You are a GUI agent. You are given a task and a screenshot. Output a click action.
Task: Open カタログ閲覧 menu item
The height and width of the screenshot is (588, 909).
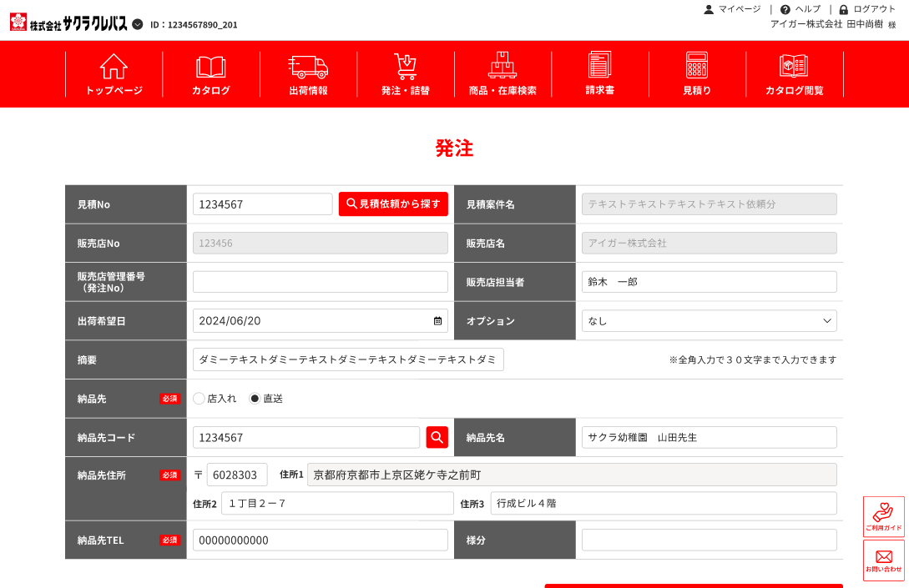[794, 75]
